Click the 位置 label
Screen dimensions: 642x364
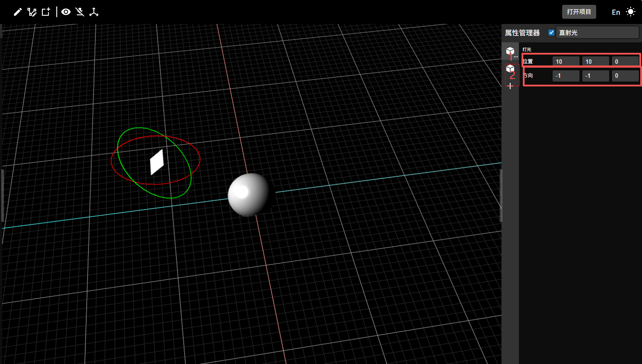(x=528, y=62)
